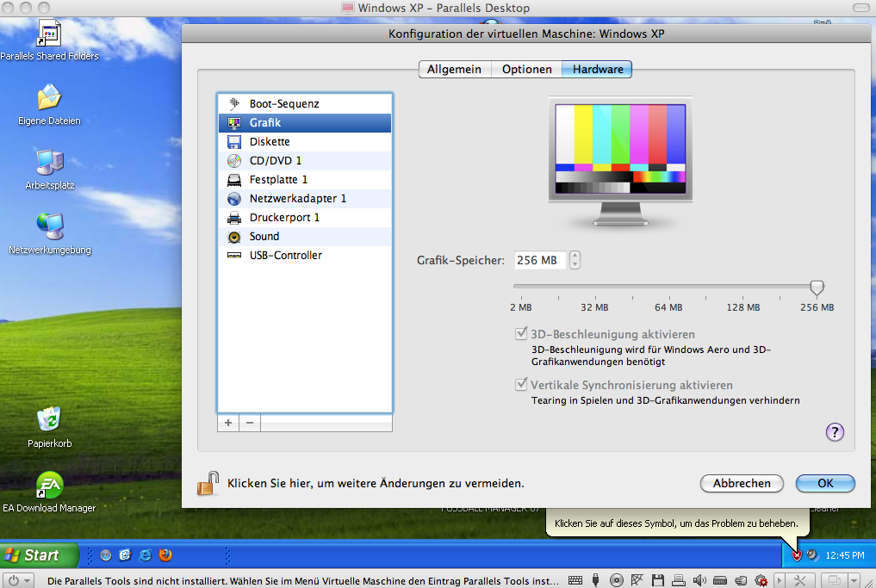Click the Grafik-Speicher stepper arrows

click(x=575, y=260)
